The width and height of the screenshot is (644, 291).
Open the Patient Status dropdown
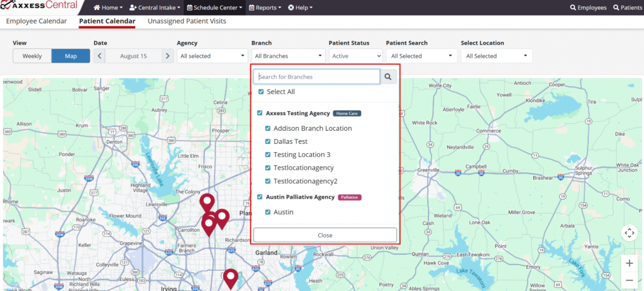tap(356, 56)
